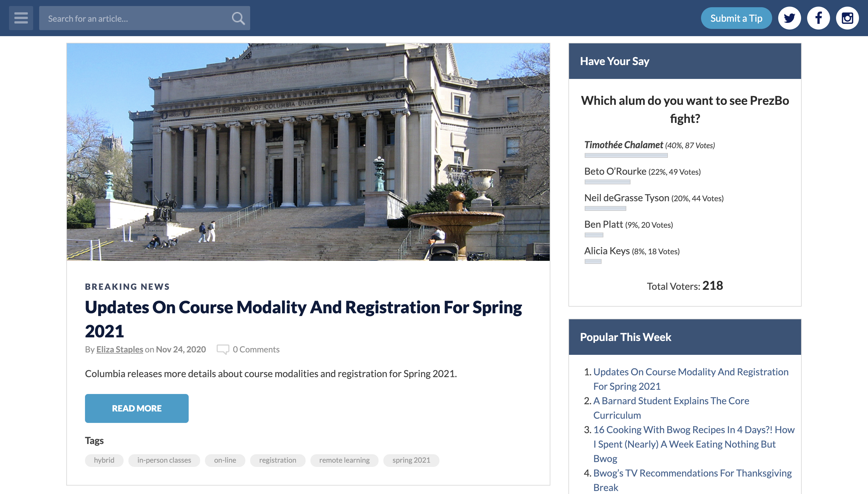Click the comments speech bubble icon
This screenshot has height=494, width=868.
pyautogui.click(x=223, y=349)
